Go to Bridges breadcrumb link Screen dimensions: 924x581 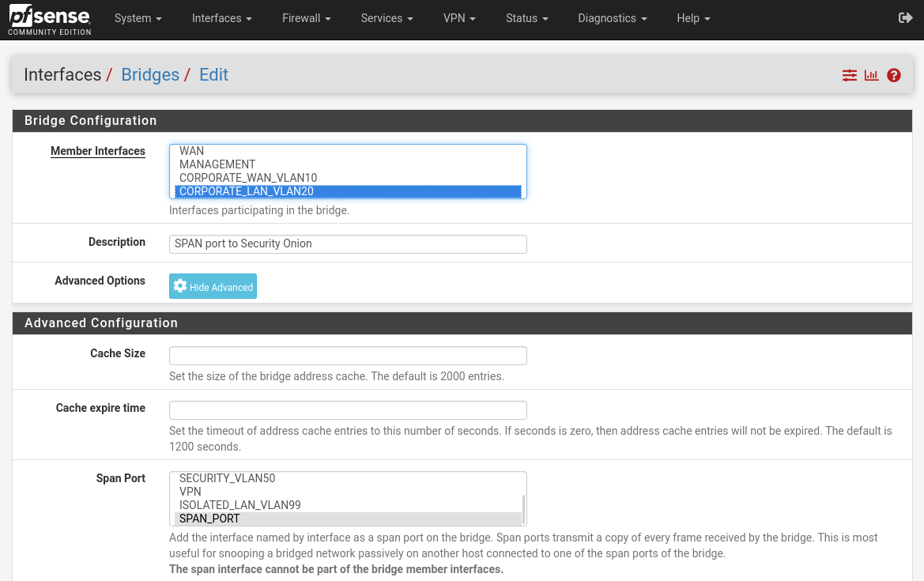pyautogui.click(x=150, y=75)
